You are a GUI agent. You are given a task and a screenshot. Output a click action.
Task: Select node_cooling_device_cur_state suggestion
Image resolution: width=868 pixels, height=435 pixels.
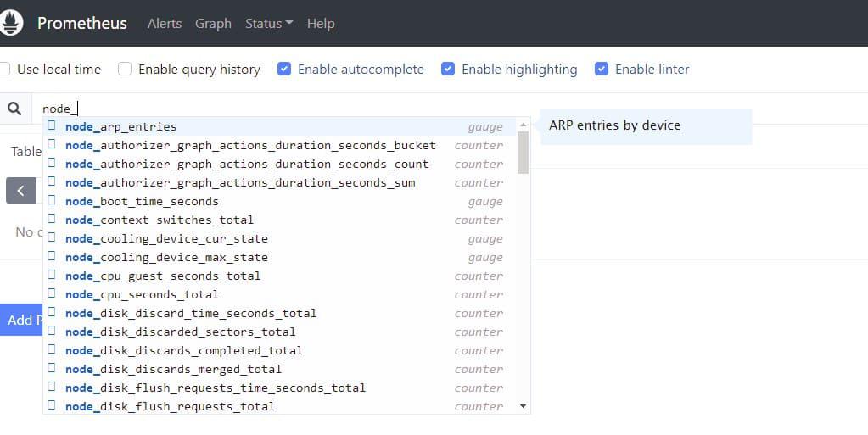click(x=166, y=238)
